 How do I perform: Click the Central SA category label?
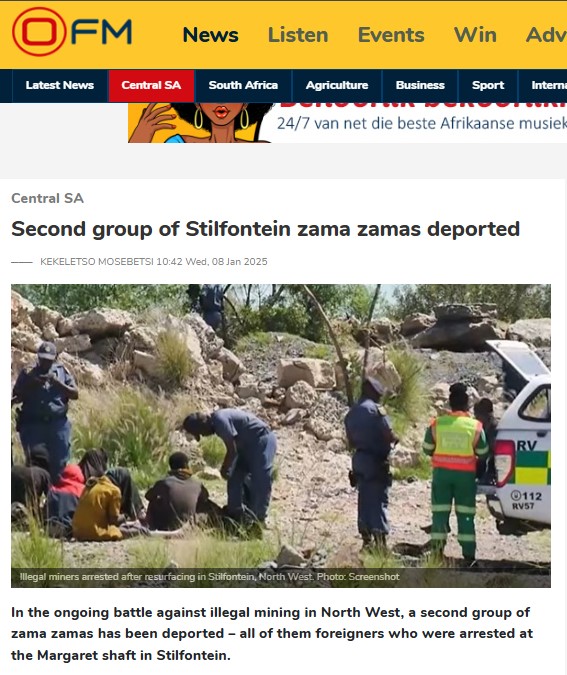tap(47, 198)
